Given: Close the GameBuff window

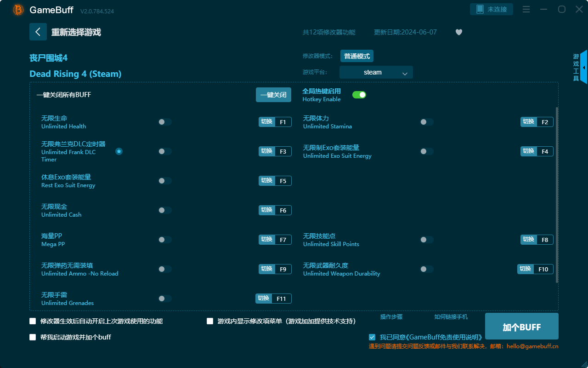Looking at the screenshot, I should point(579,9).
